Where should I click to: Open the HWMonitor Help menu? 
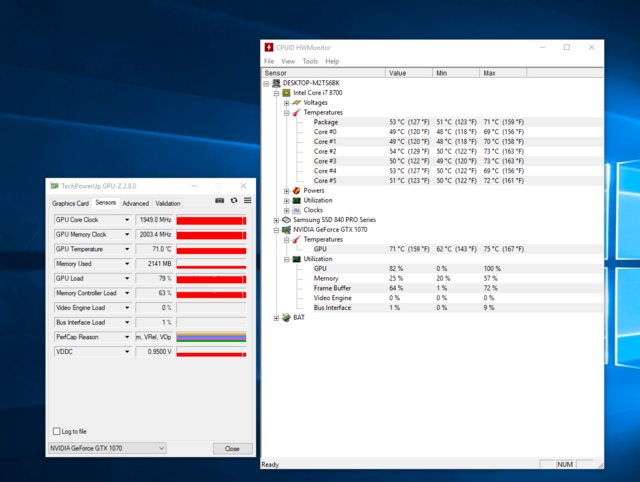[332, 61]
